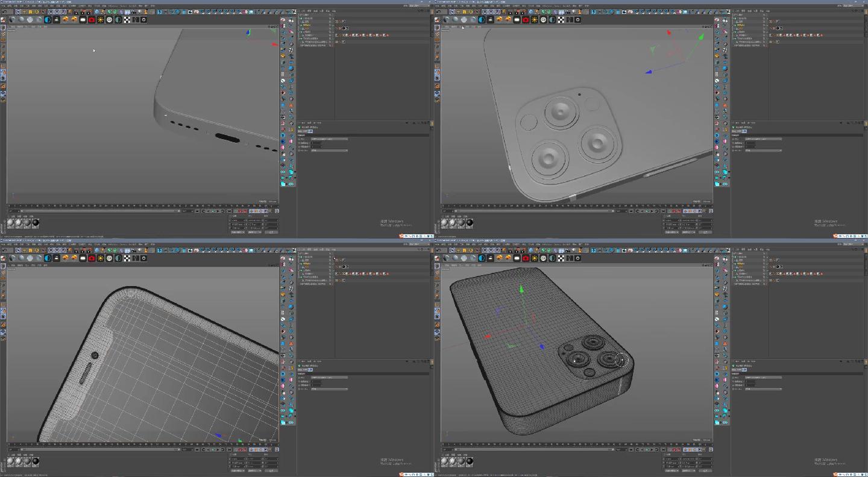The image size is (868, 477).
Task: Click the highlighted attribute tab in the notch wireframe window
Action: tap(310, 370)
